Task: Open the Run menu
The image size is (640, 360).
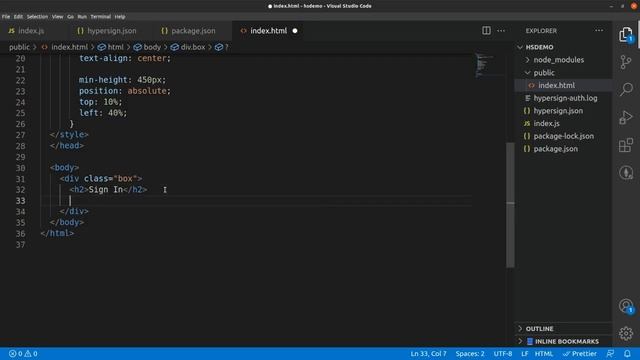Action: 82,17
